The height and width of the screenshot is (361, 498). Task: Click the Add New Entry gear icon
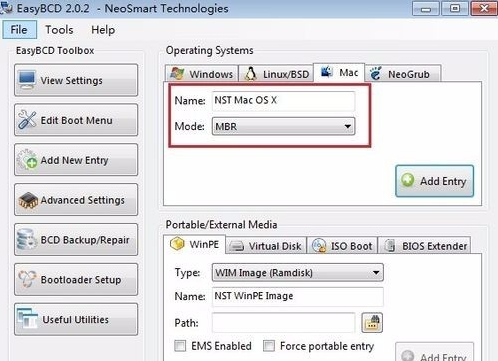[x=27, y=160]
